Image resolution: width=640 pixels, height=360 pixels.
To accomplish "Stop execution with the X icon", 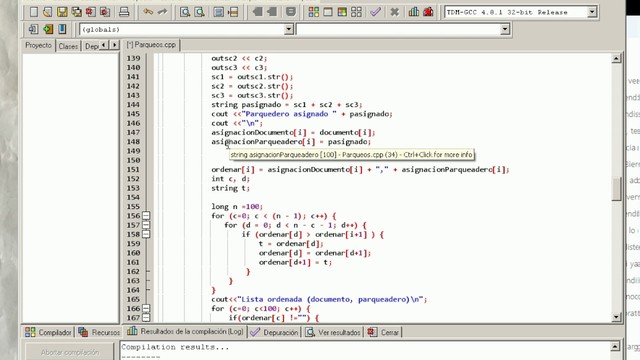I will [394, 12].
